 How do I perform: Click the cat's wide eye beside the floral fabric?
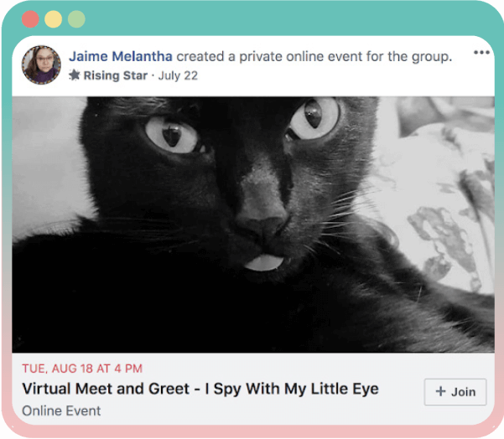[x=314, y=117]
